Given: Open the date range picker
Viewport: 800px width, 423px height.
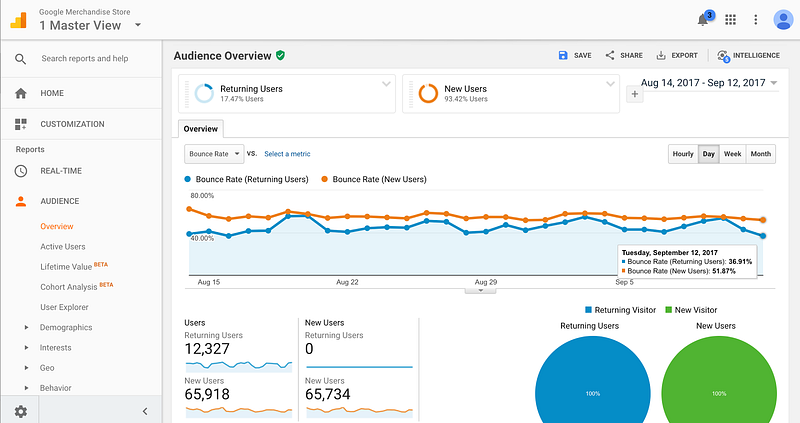Looking at the screenshot, I should click(709, 83).
